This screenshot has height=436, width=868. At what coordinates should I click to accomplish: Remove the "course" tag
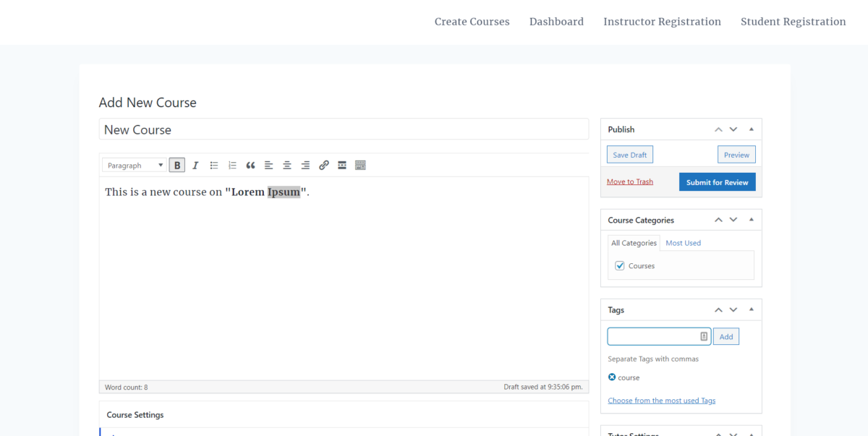pyautogui.click(x=613, y=377)
